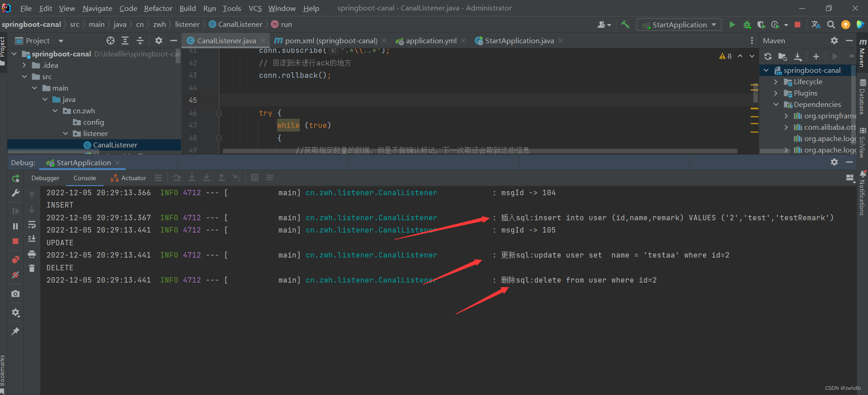Step over in debugger toolbar

tap(177, 178)
